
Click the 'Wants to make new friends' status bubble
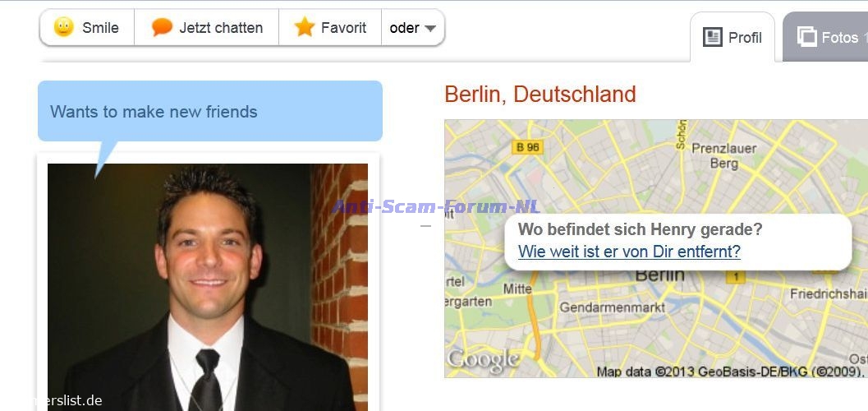click(209, 111)
